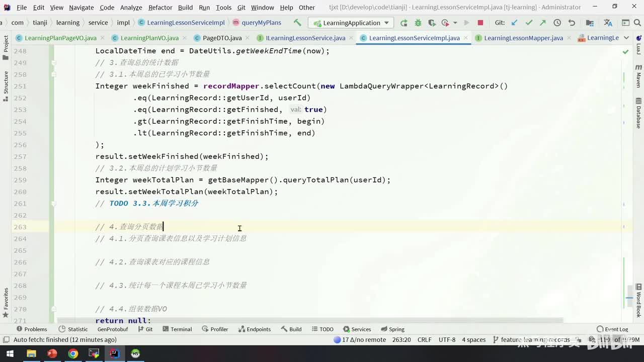Open Git Show History clock icon
This screenshot has width=644, height=362.
[x=557, y=23]
